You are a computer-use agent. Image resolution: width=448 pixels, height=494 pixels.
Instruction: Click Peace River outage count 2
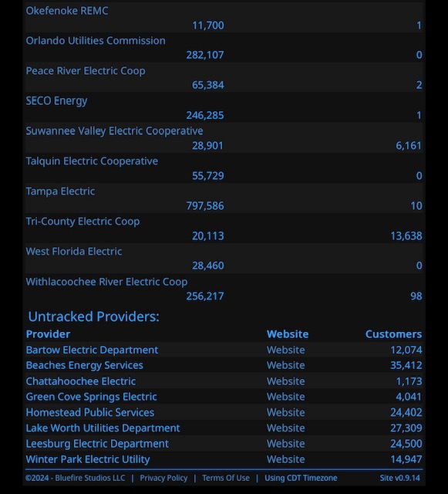tap(419, 86)
